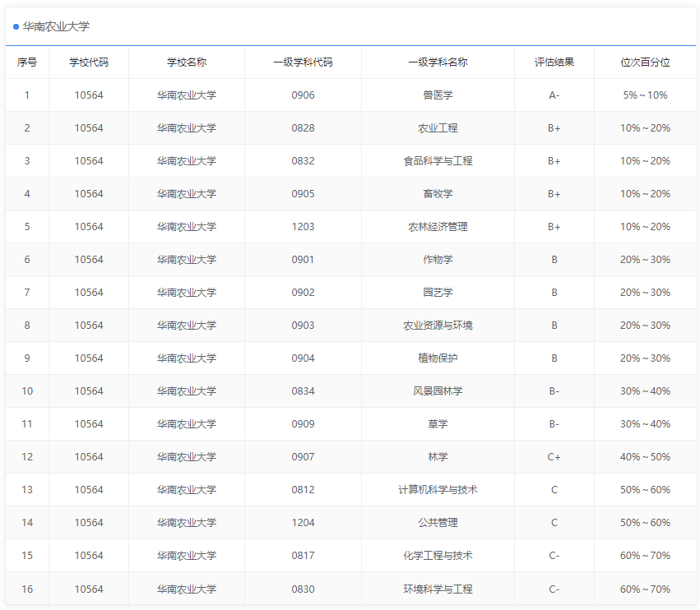Viewport: 700px width, 610px height.
Task: Click discipline code 0830
Action: [x=304, y=589]
